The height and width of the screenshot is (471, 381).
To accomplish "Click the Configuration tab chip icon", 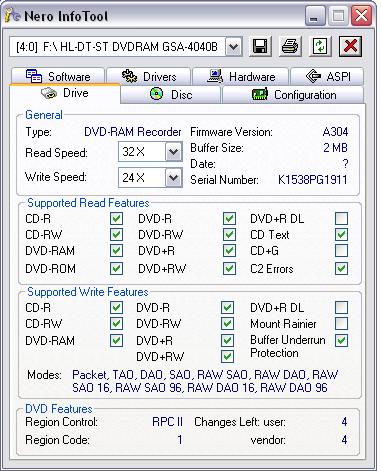I will (x=260, y=94).
